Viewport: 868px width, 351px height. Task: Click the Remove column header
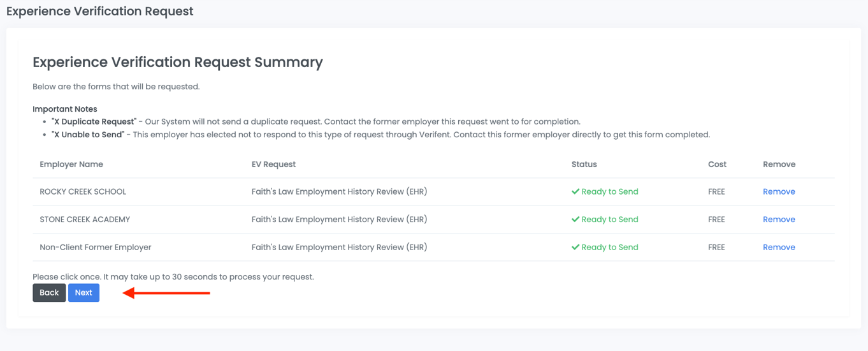[x=779, y=164]
